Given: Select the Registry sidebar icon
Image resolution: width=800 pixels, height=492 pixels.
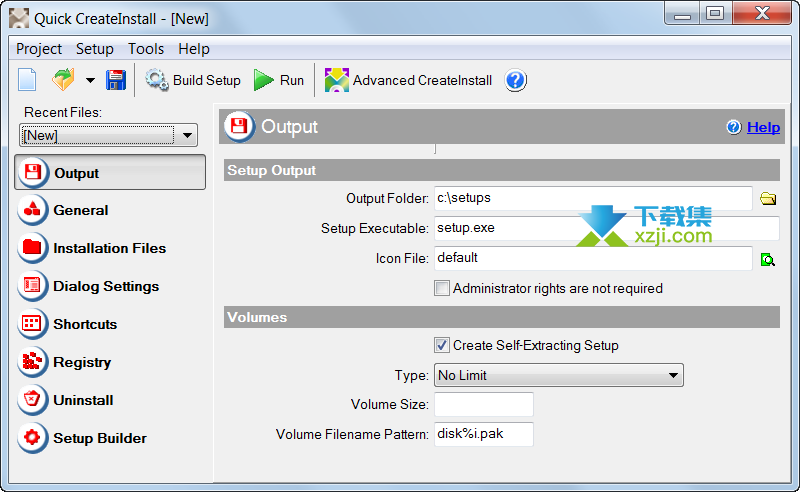Looking at the screenshot, I should point(33,362).
